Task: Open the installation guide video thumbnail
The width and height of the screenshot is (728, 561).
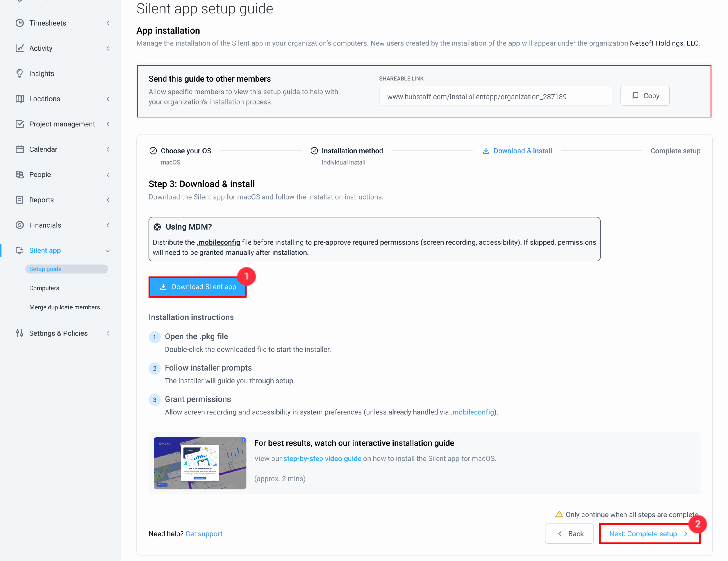Action: [200, 463]
